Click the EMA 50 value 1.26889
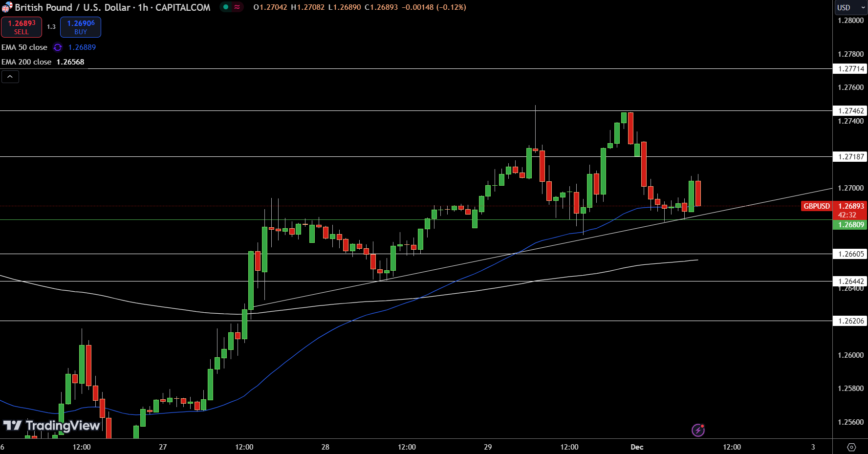868x454 pixels. 82,47
